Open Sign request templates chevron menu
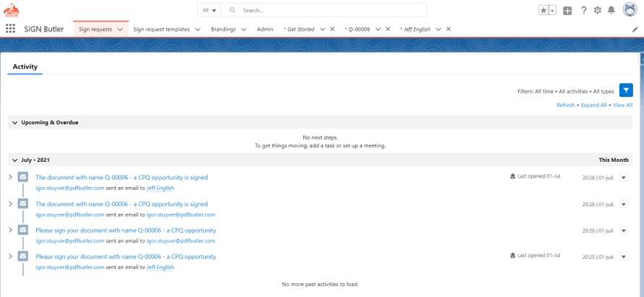This screenshot has height=297, width=644. coord(198,30)
